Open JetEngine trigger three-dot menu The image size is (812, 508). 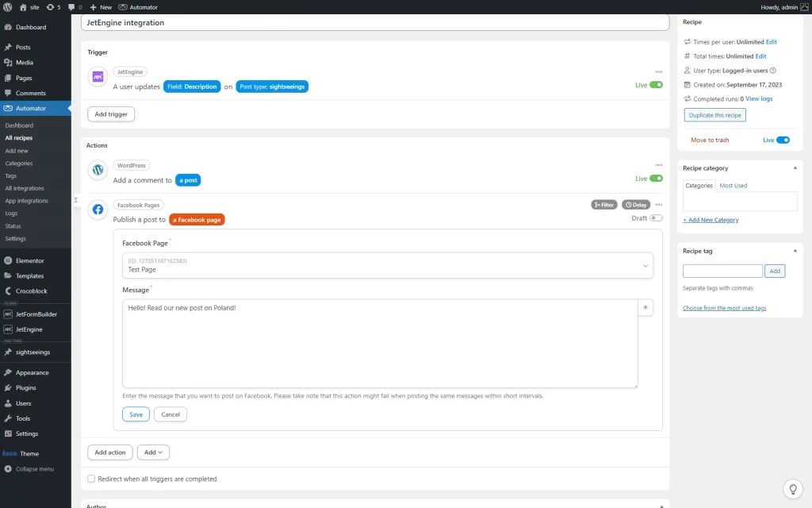click(x=659, y=71)
